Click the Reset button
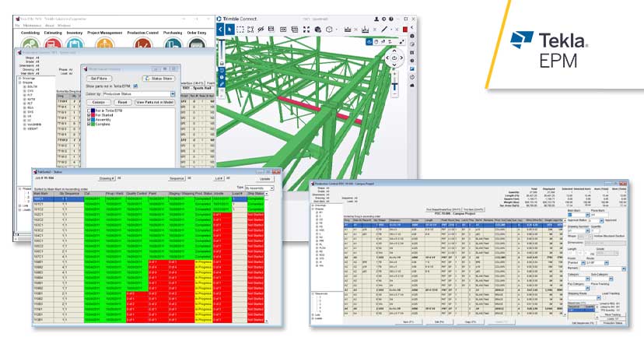This screenshot has width=644, height=344. click(x=122, y=102)
